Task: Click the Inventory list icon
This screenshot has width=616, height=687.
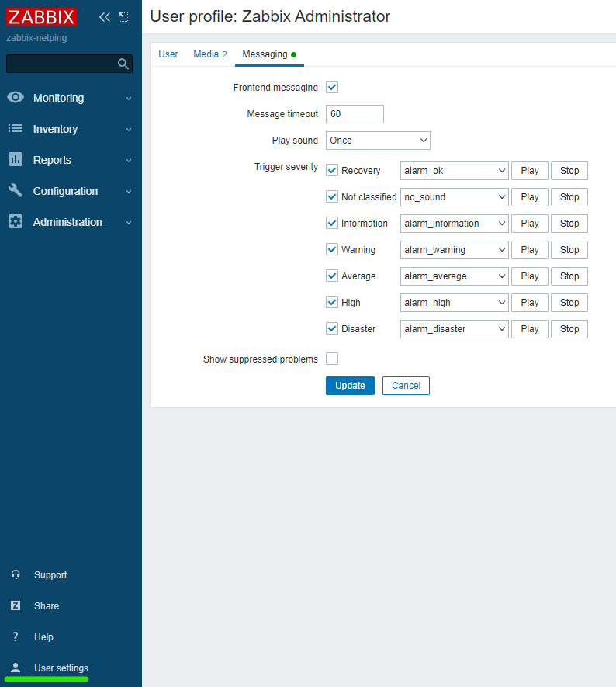Action: pos(16,129)
